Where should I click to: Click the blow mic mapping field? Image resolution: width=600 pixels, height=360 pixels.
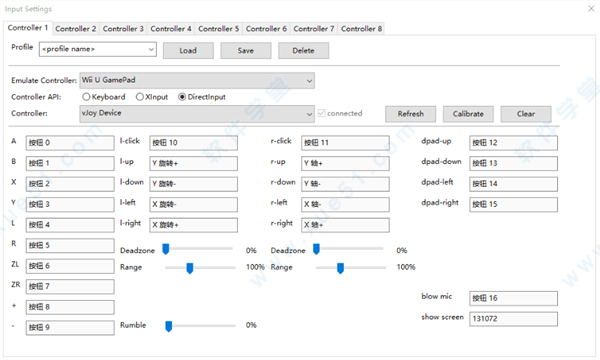point(514,298)
